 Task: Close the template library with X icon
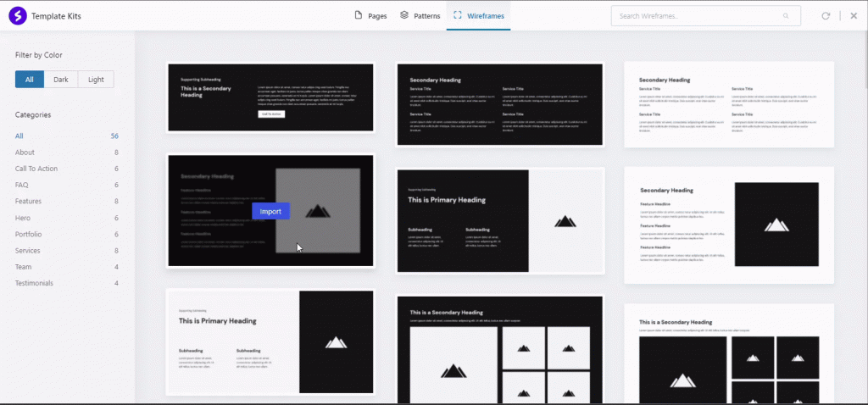point(853,16)
